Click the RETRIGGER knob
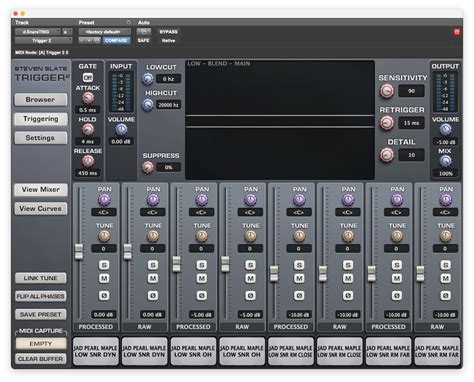 coord(387,123)
